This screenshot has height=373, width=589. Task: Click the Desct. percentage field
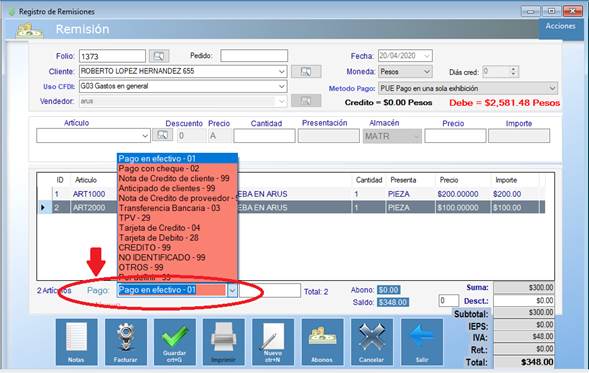coord(449,301)
